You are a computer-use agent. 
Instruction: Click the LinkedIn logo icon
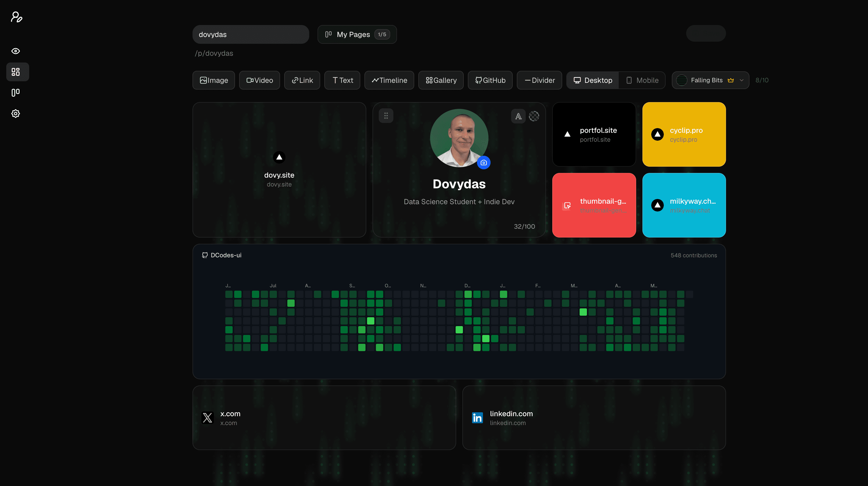coord(478,418)
